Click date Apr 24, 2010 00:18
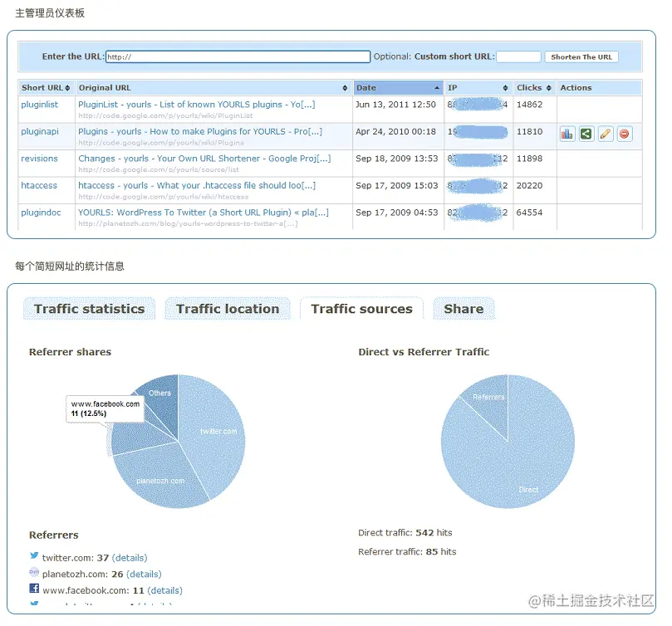Screen dimensions: 672x626 (395, 131)
